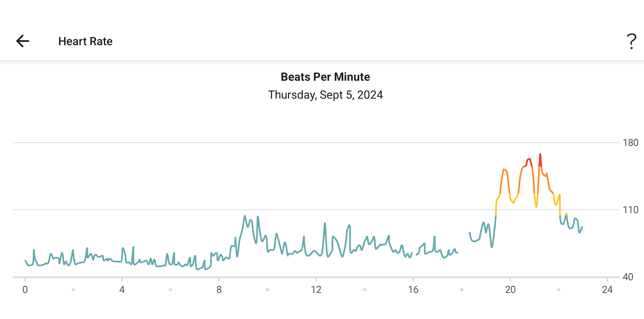Open help via the question mark icon
This screenshot has height=319, width=644.
(631, 41)
